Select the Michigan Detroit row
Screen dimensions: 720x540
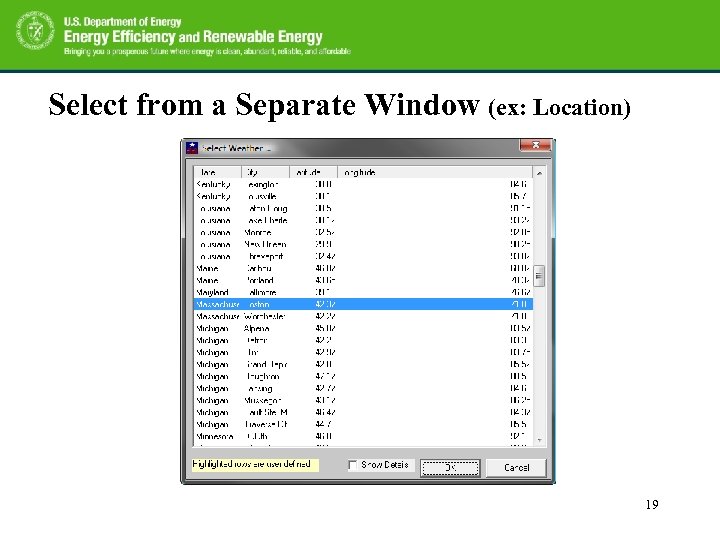[363, 340]
